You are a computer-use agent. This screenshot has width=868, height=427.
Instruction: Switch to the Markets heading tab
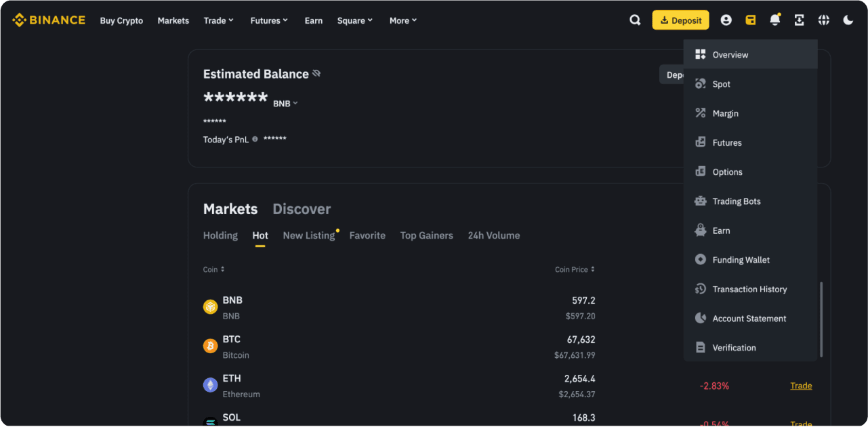230,209
